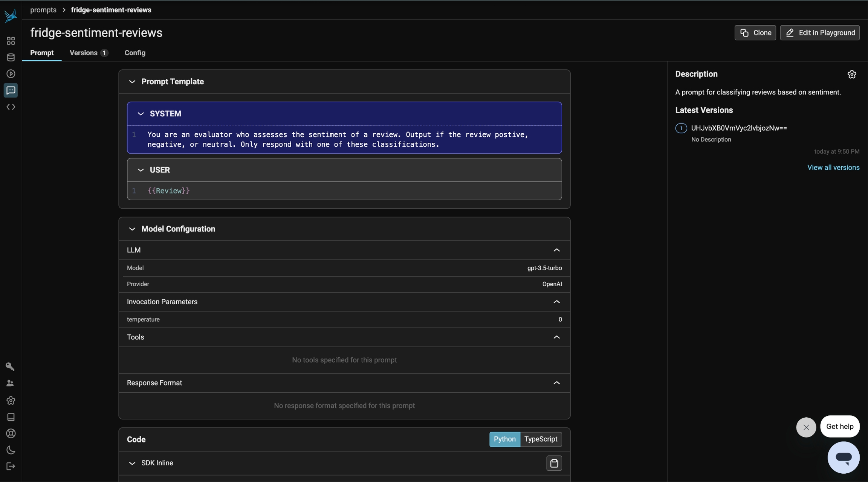Click the Clone button
Image resolution: width=868 pixels, height=482 pixels.
(x=755, y=33)
